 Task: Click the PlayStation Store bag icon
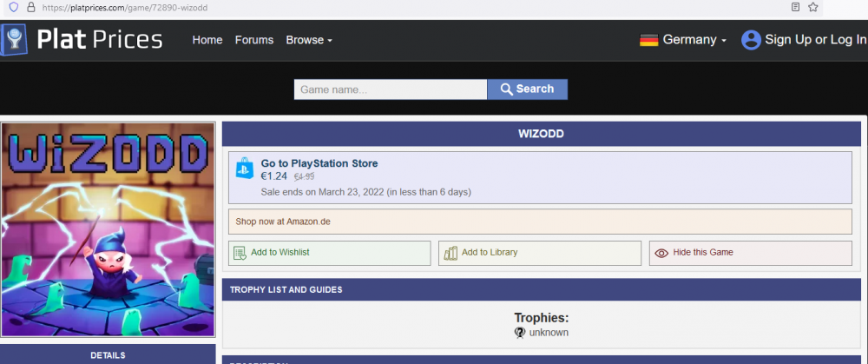[245, 169]
